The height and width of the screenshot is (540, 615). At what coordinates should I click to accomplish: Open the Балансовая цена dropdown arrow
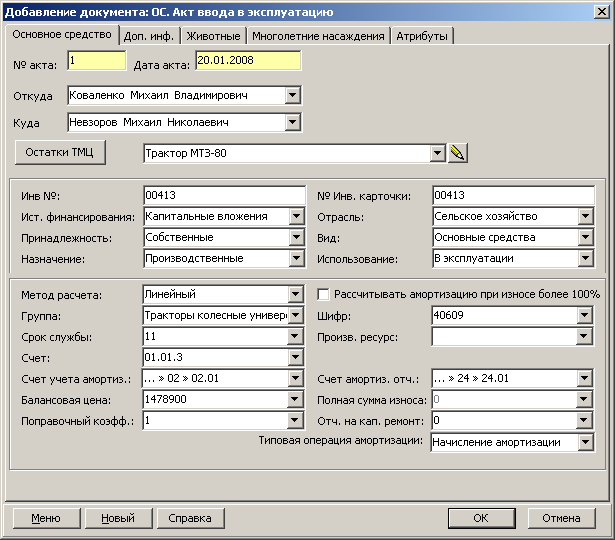[295, 399]
